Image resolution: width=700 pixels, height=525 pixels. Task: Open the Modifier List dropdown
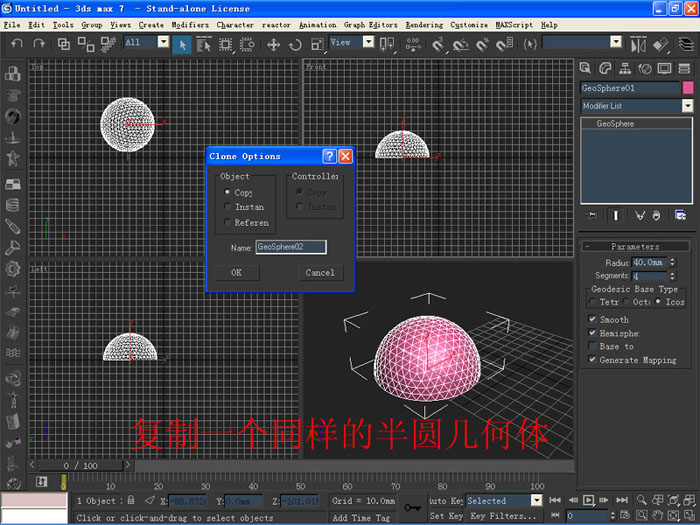pos(688,106)
